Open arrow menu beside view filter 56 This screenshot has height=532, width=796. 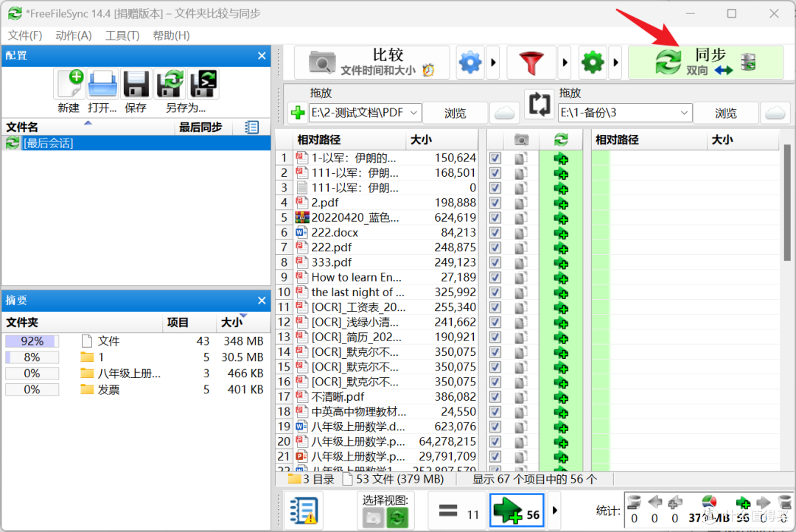[554, 511]
